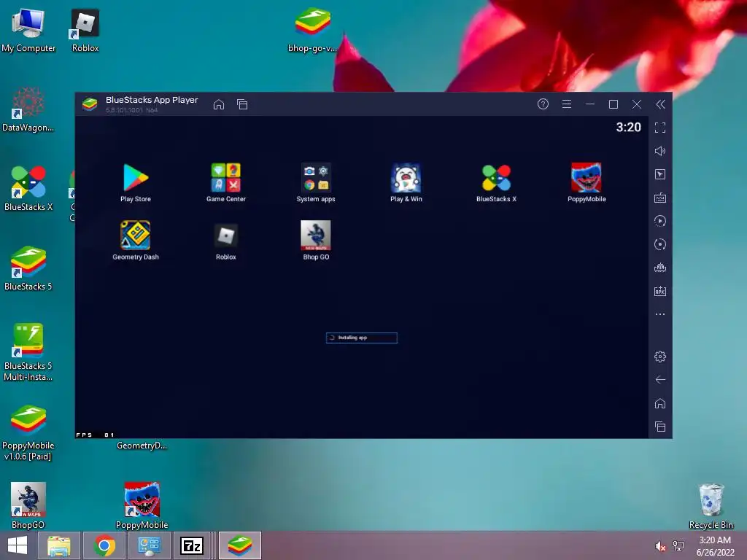Select the Recycle Bin on desktop
Image resolution: width=747 pixels, height=560 pixels.
pos(711,506)
